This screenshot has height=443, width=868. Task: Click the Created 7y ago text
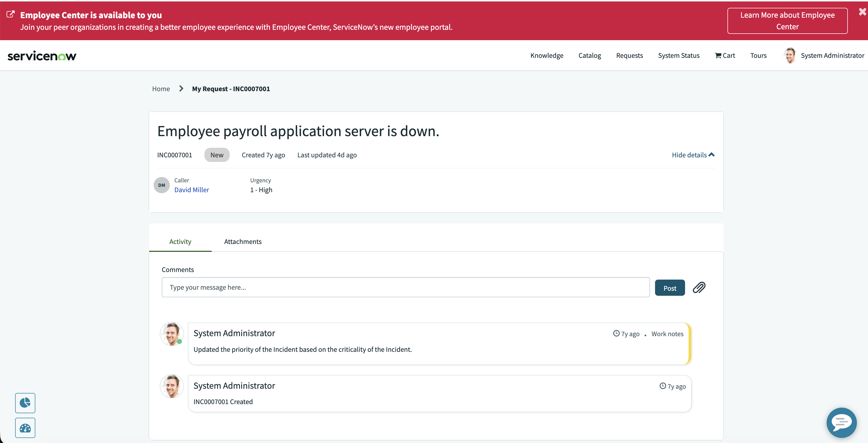point(263,155)
